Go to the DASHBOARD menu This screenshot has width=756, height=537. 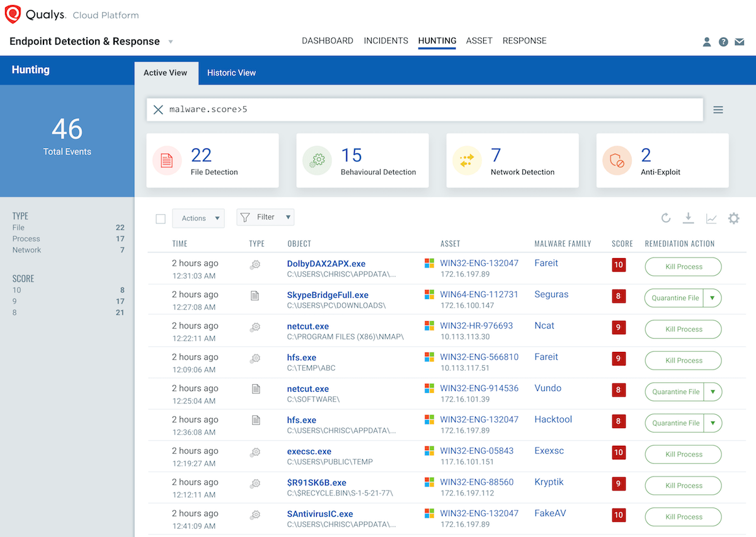pyautogui.click(x=328, y=41)
